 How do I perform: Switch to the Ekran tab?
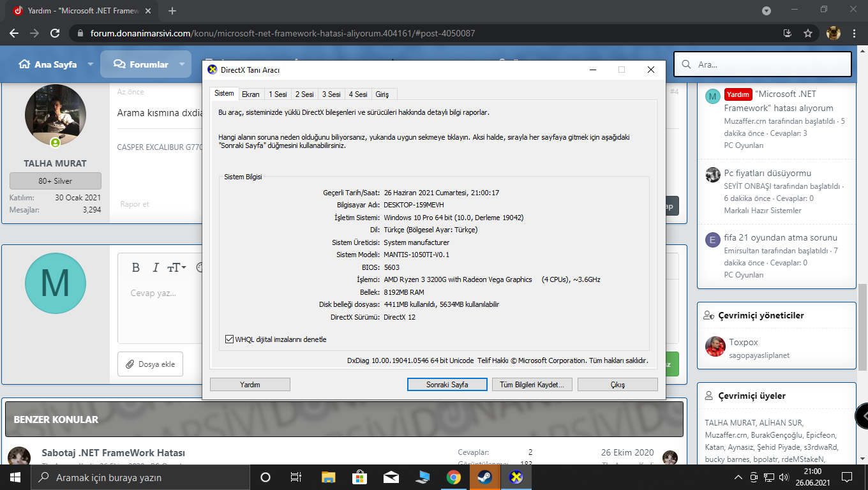click(251, 94)
